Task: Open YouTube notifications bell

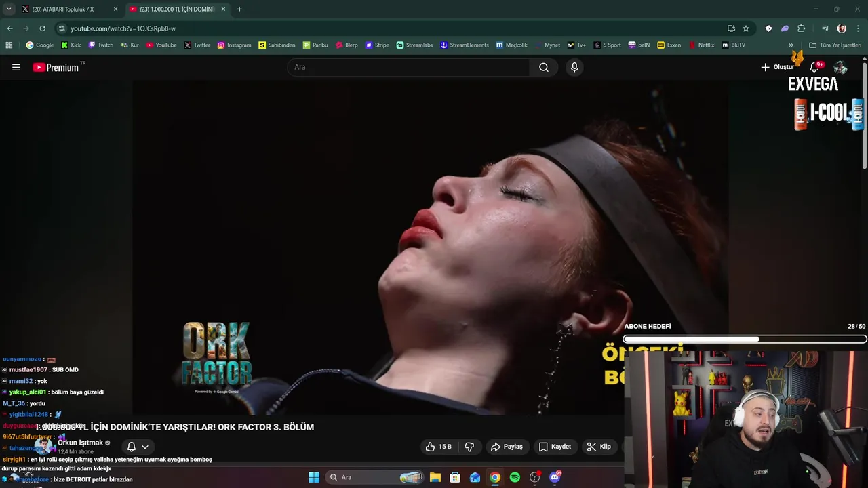Action: 815,67
